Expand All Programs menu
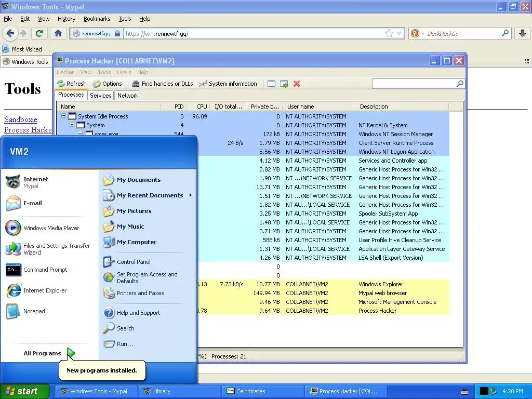 click(x=49, y=353)
